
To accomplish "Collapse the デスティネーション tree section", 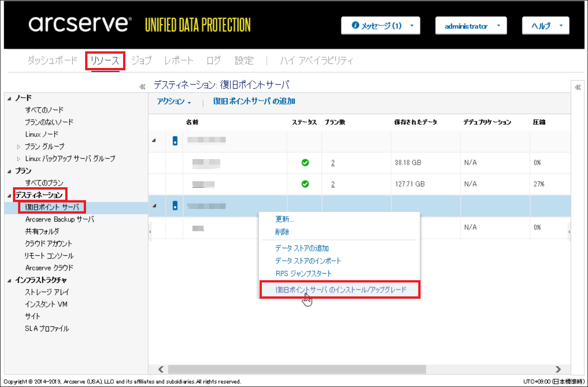I will 10,196.
